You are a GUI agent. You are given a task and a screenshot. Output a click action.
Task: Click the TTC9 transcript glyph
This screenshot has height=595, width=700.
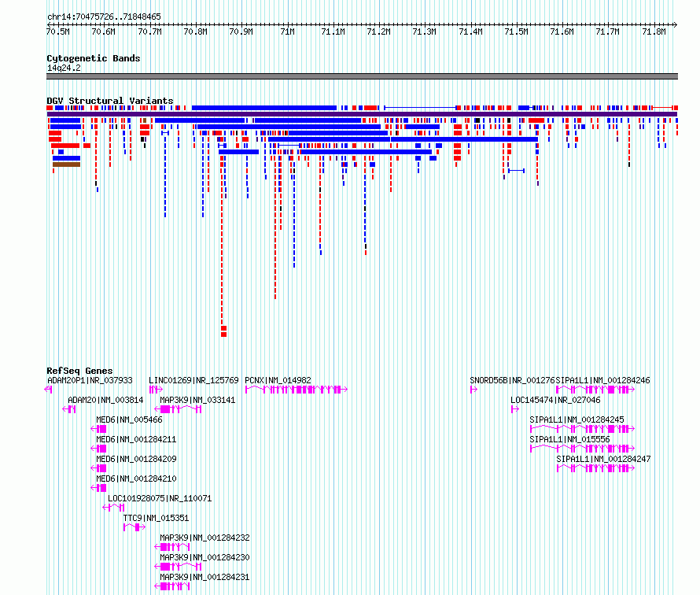click(134, 527)
